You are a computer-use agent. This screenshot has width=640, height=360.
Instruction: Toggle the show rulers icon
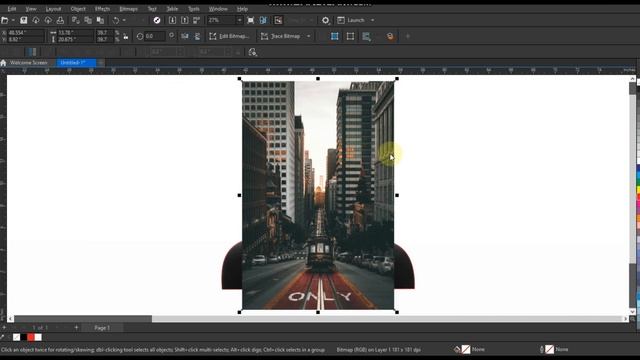click(264, 20)
